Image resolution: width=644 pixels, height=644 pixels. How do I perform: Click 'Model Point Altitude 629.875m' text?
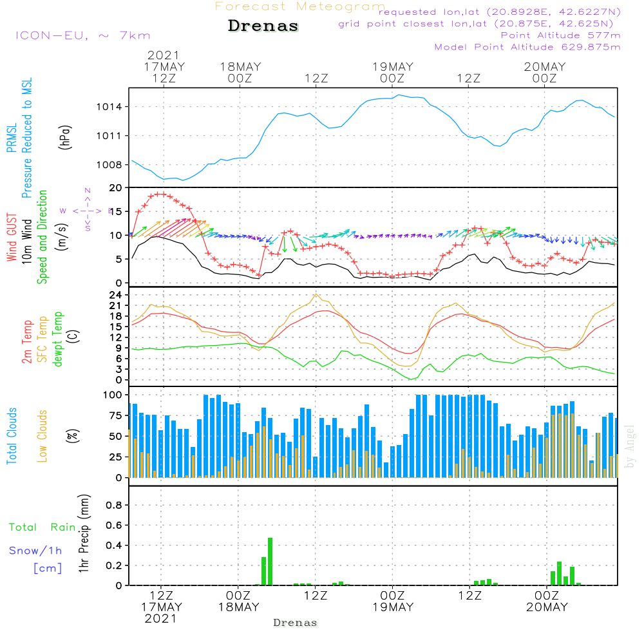[527, 47]
